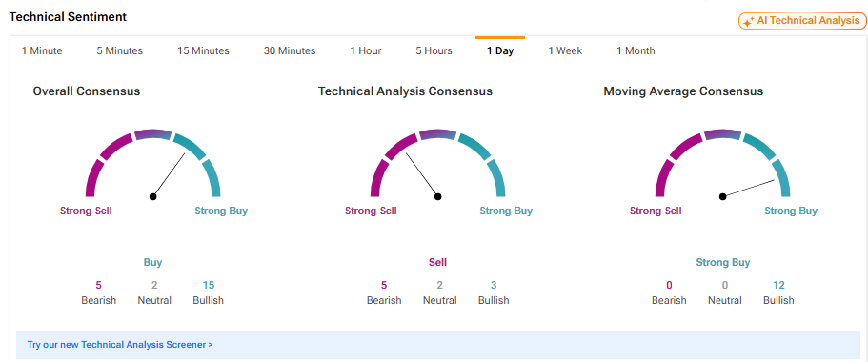Click Strong Sell label on Moving Average gauge
This screenshot has width=868, height=362.
click(656, 211)
